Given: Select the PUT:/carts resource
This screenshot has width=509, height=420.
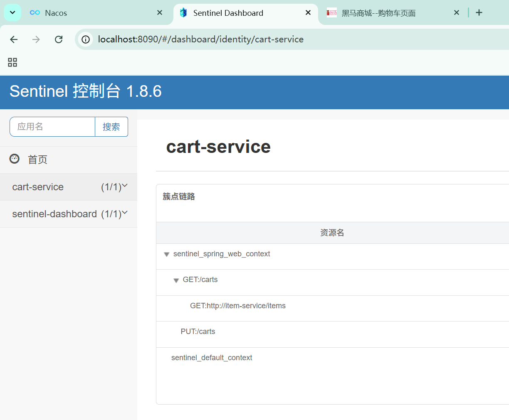Looking at the screenshot, I should (198, 332).
